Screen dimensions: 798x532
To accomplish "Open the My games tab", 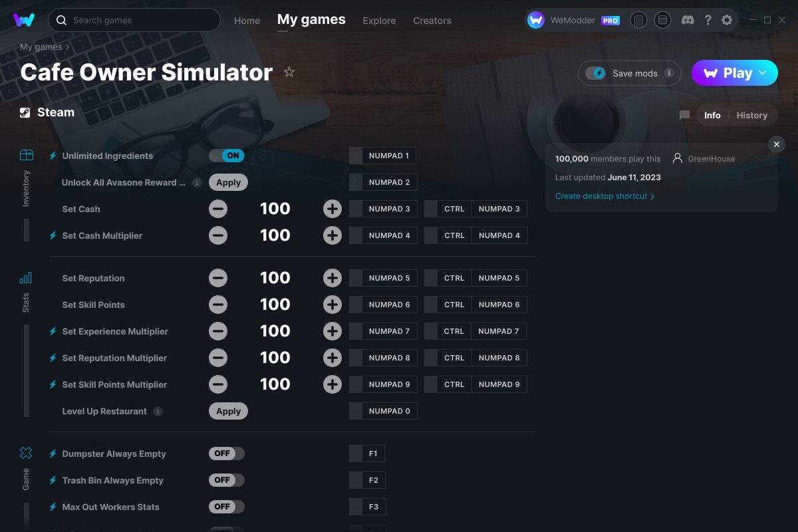I will [x=311, y=20].
